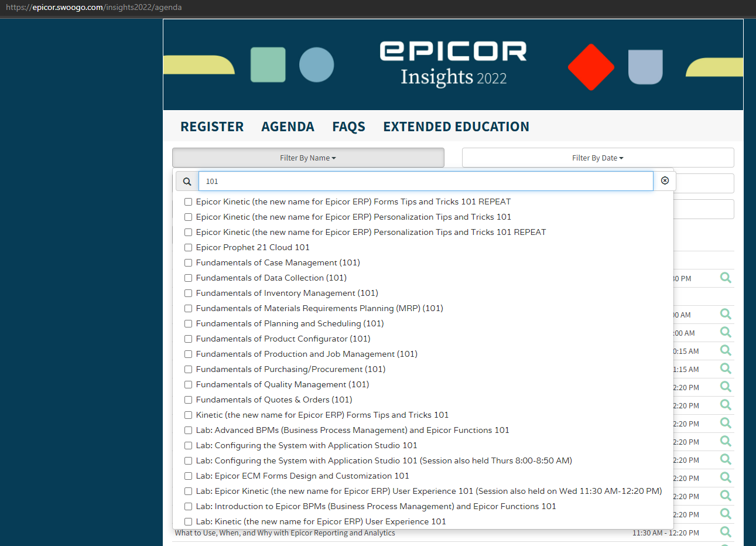Check Fundamentals of Case Management (101)
Viewport: 756px width, 546px height.
(188, 262)
